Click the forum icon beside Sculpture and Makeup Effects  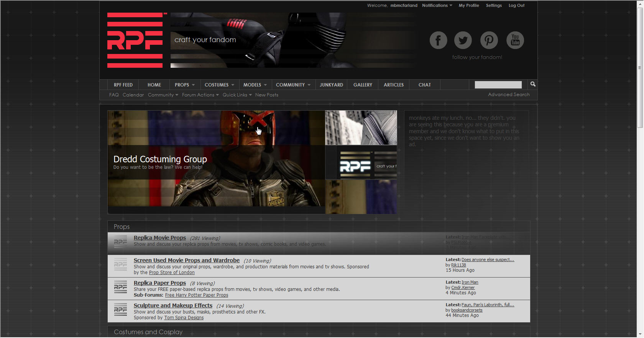point(120,310)
